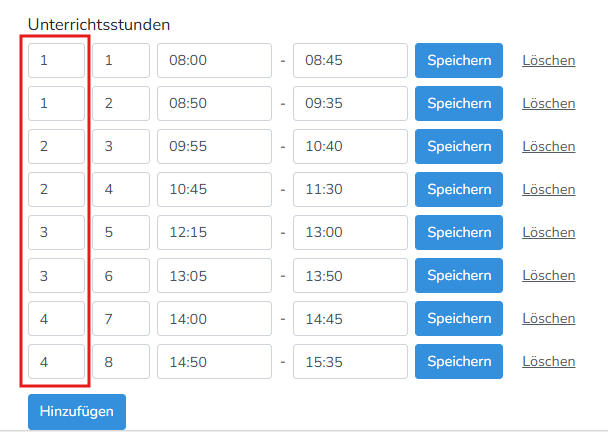Click Löschen in the 08:00 row
Image resolution: width=608 pixels, height=432 pixels.
(x=548, y=60)
